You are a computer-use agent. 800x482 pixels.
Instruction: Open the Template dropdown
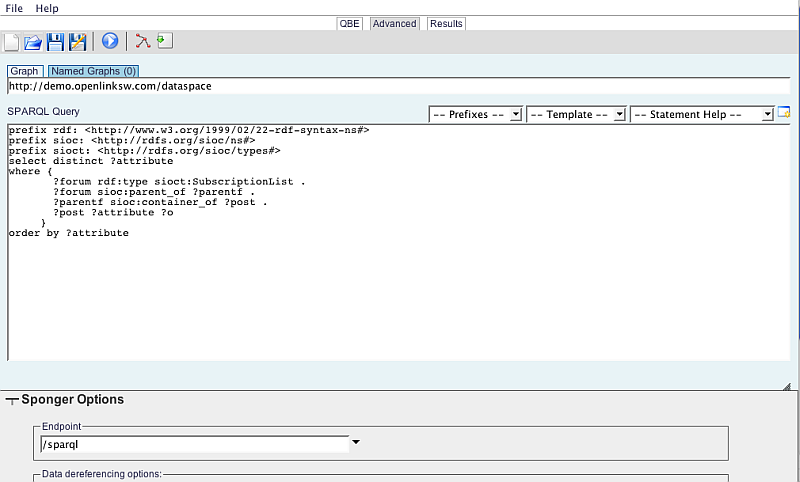576,114
